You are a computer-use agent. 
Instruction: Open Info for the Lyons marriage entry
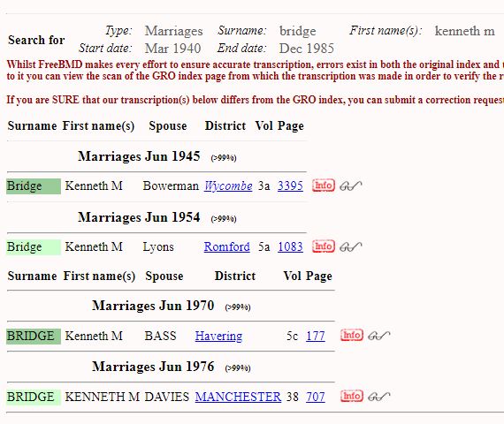point(324,246)
